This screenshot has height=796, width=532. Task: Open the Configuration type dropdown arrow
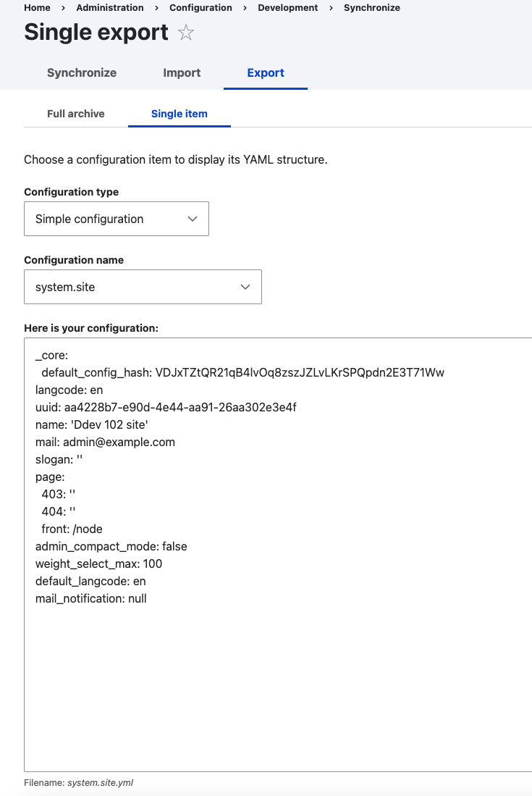pyautogui.click(x=193, y=219)
